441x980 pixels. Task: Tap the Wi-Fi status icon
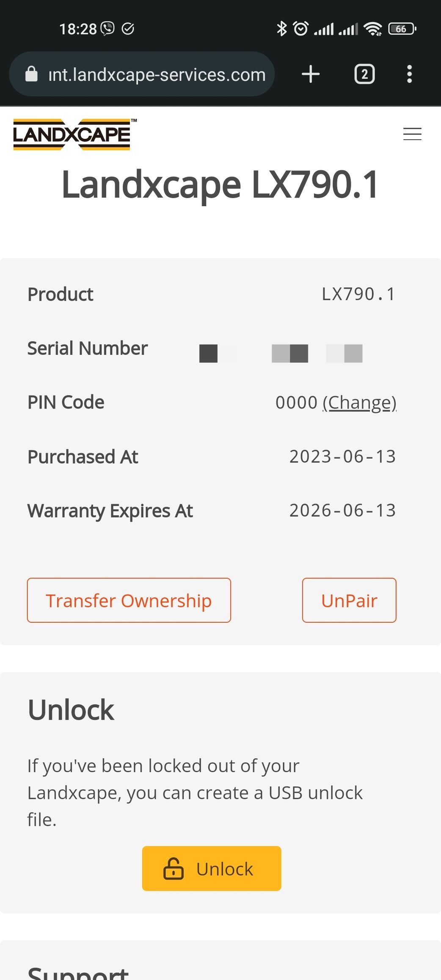click(373, 29)
